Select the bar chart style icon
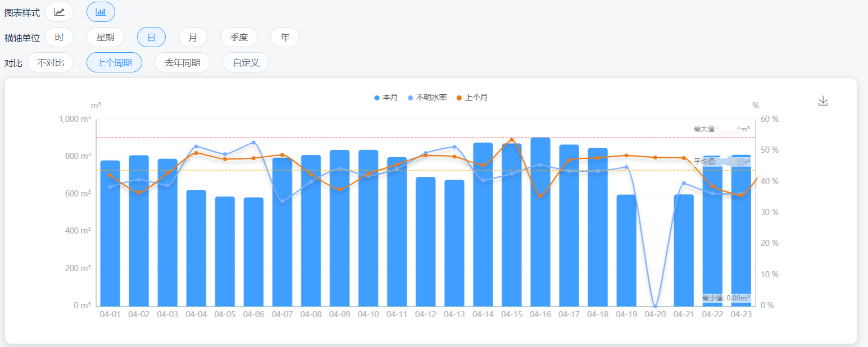 click(x=101, y=12)
